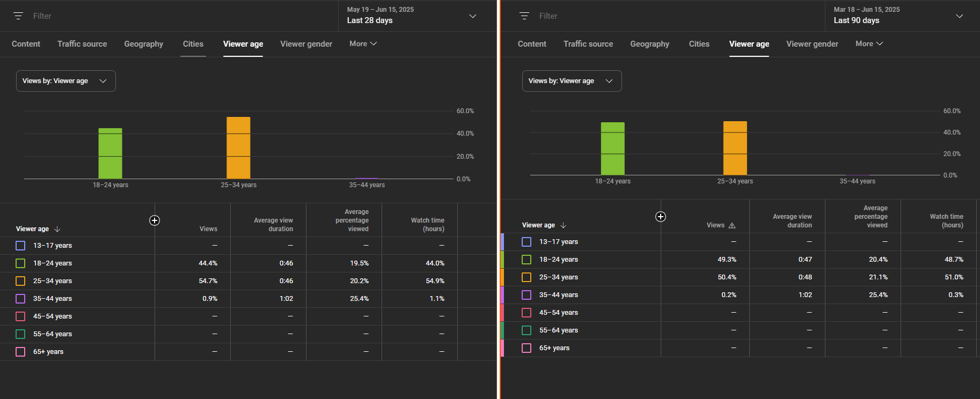Click Watch time (hours) column header on left
980x399 pixels.
pyautogui.click(x=427, y=225)
